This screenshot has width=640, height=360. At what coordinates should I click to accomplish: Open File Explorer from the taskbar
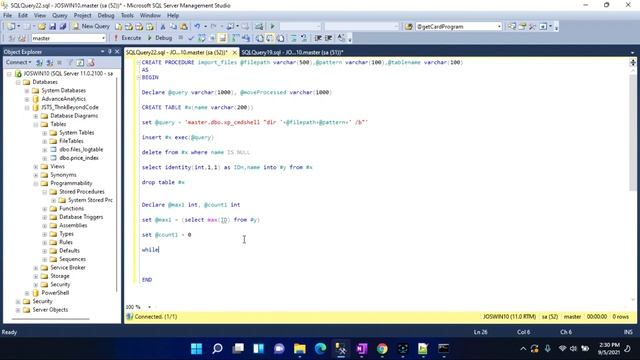tap(300, 349)
